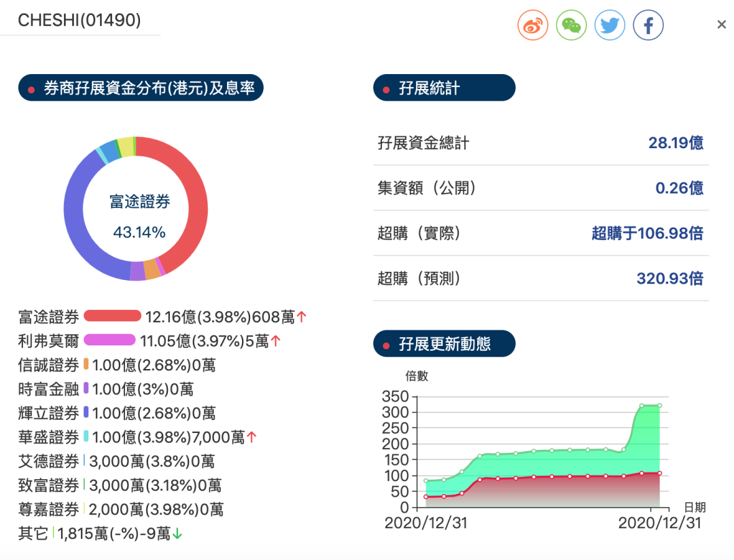Screen dimensions: 734x560
Task: Click the red 富途證券 legend bar
Action: [112, 317]
